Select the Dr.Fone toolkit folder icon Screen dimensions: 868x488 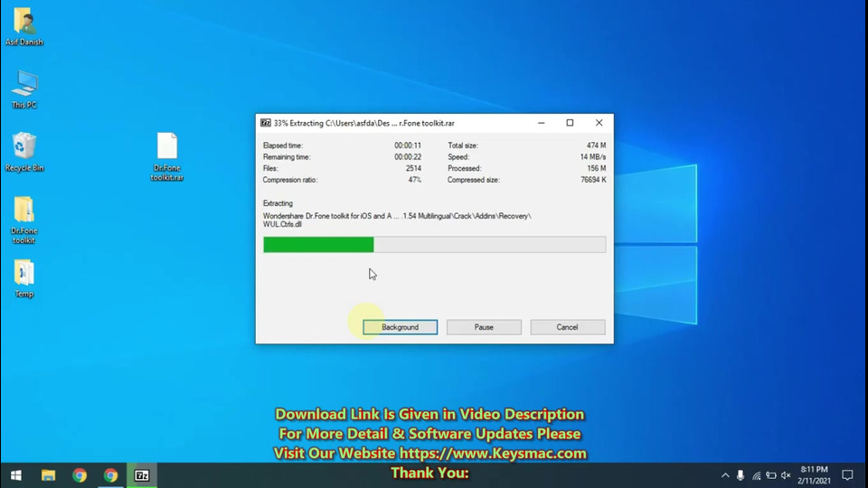(x=24, y=220)
